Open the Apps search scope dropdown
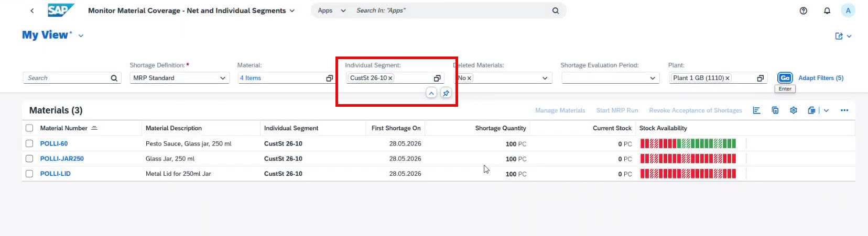868x236 pixels. pos(343,10)
